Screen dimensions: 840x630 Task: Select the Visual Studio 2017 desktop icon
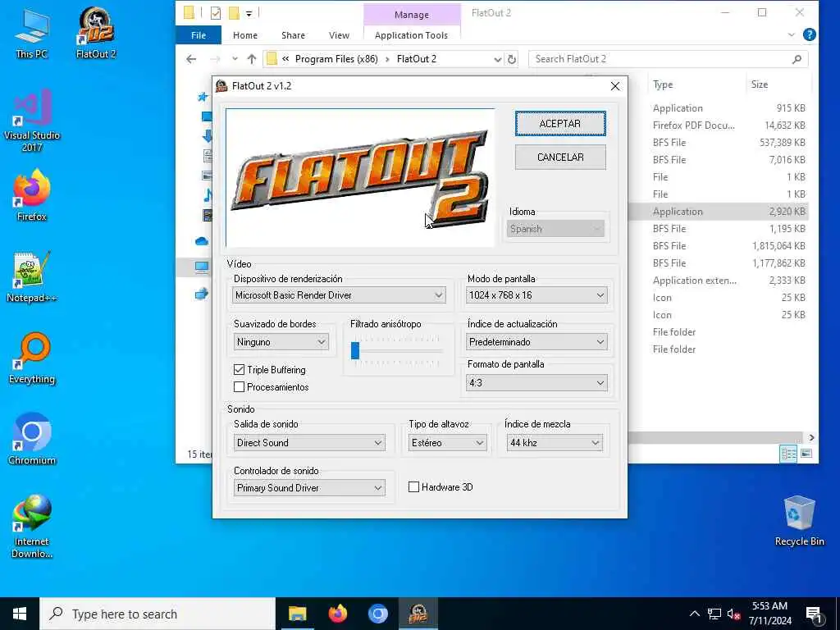pyautogui.click(x=32, y=121)
